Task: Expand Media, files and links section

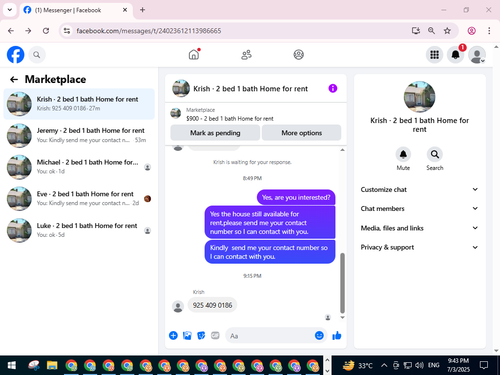Action: click(419, 228)
